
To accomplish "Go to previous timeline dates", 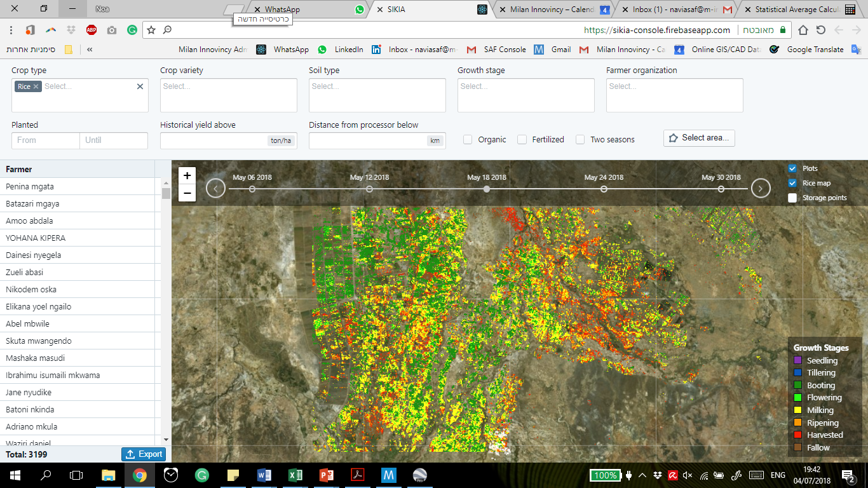I will point(216,188).
